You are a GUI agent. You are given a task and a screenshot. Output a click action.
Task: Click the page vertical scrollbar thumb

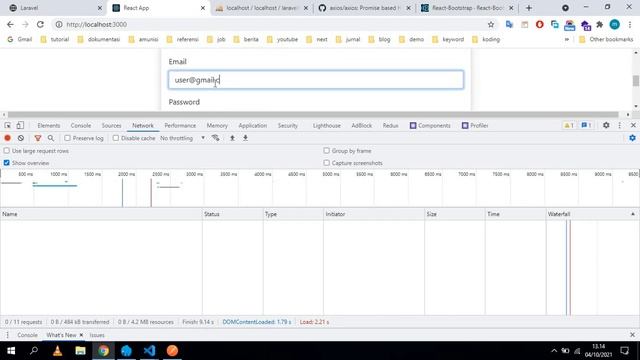(x=636, y=80)
